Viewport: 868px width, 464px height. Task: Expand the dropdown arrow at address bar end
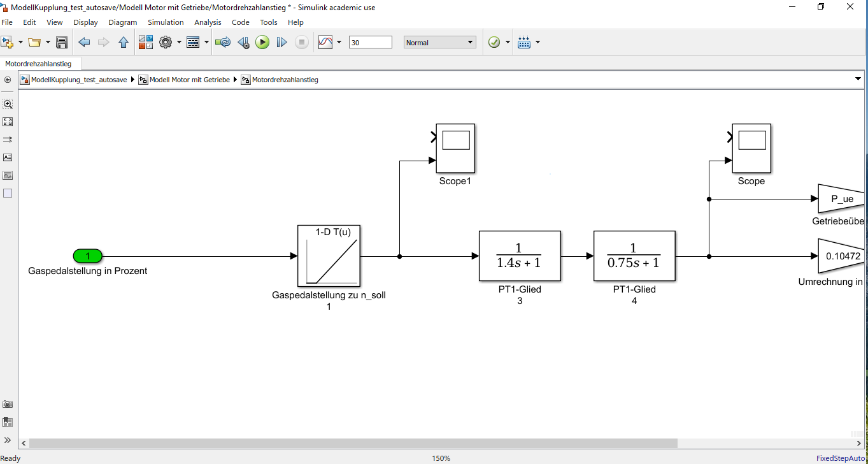click(857, 79)
